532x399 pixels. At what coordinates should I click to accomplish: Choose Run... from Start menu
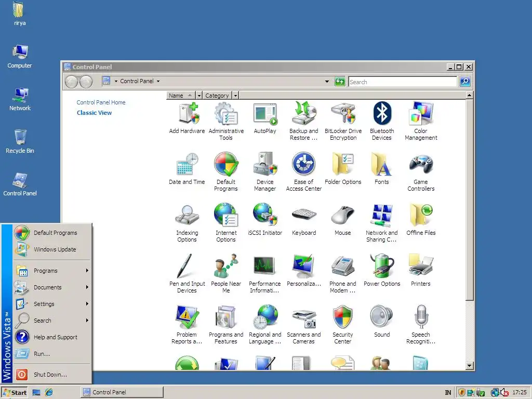52,354
